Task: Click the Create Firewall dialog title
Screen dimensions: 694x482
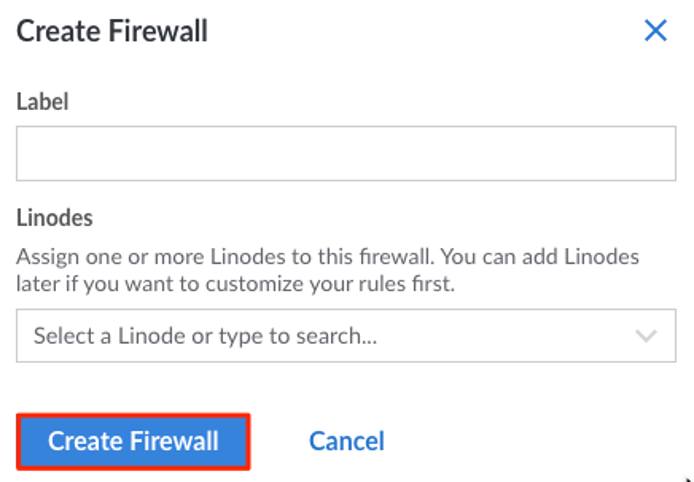Action: tap(112, 31)
